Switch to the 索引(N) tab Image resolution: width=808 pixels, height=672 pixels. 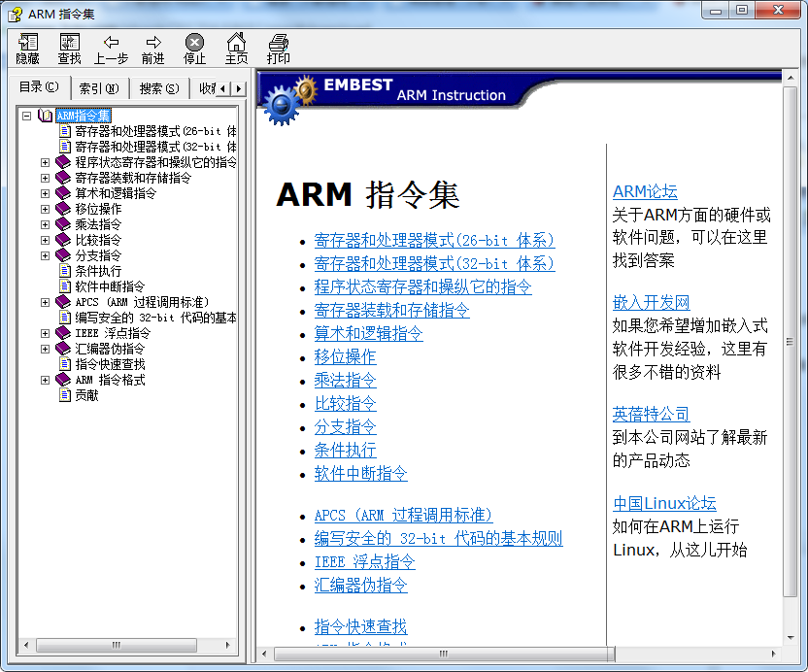click(98, 87)
